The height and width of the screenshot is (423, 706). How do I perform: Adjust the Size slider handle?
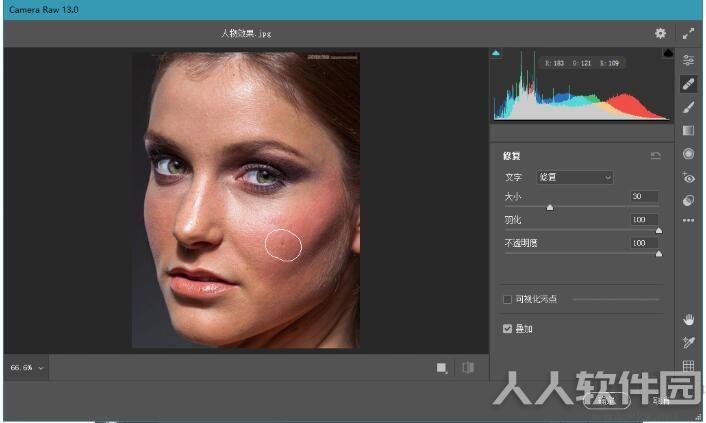550,207
